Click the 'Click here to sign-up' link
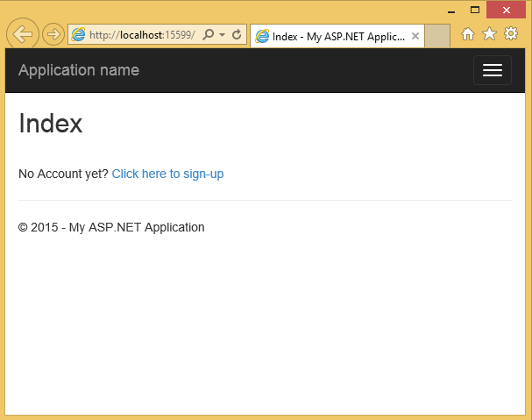Screen dimensions: 532x420 coord(167,174)
